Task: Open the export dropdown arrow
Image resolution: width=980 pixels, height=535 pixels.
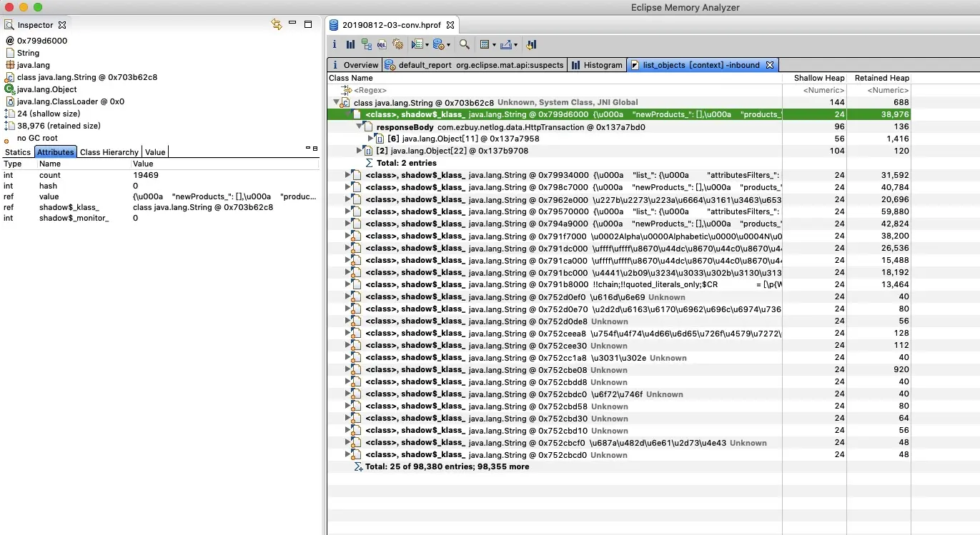Action: [515, 45]
